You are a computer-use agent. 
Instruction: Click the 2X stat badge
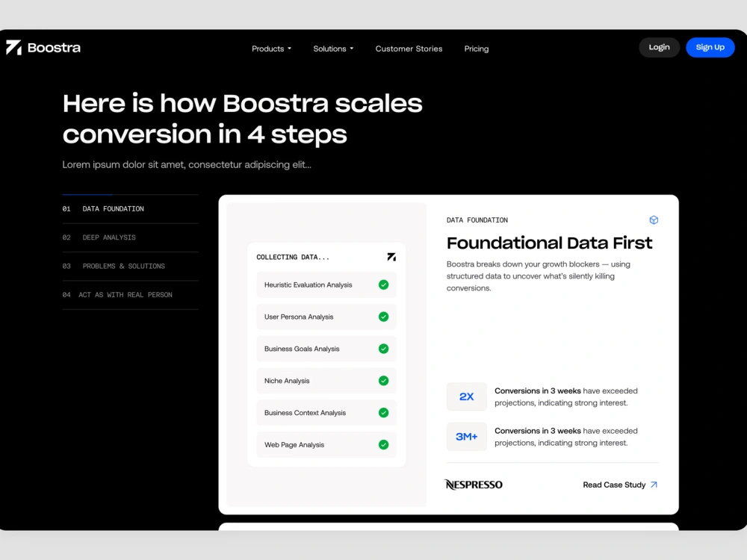point(466,396)
